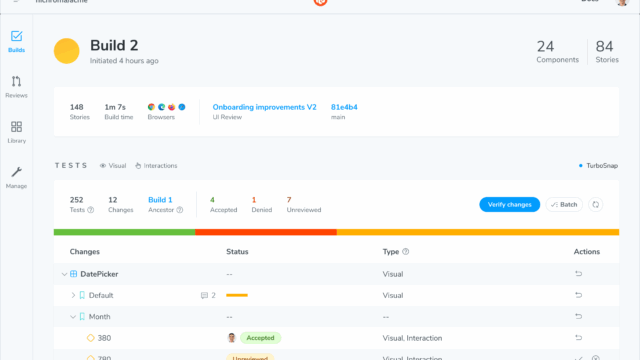Click the Status column header
The height and width of the screenshot is (360, 640).
(237, 251)
